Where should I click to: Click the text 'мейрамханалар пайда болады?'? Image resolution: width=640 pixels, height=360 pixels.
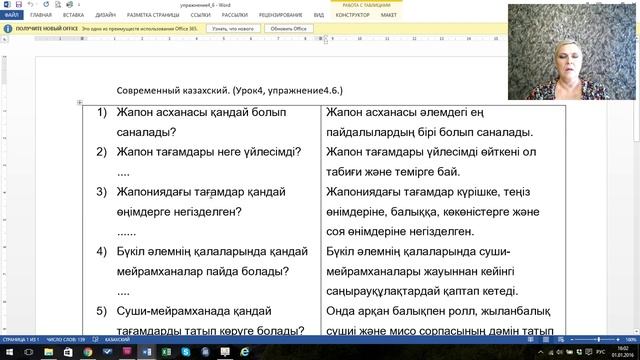202,271
